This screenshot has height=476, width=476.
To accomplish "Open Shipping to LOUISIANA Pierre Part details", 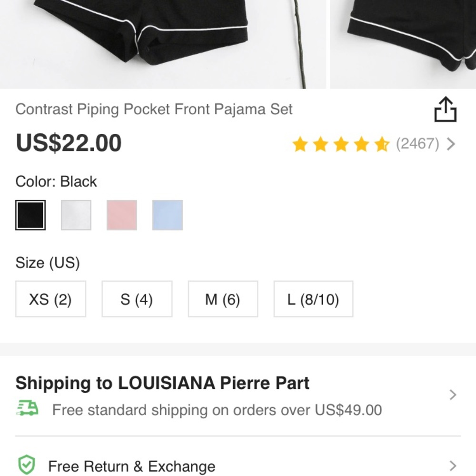I will [x=162, y=383].
